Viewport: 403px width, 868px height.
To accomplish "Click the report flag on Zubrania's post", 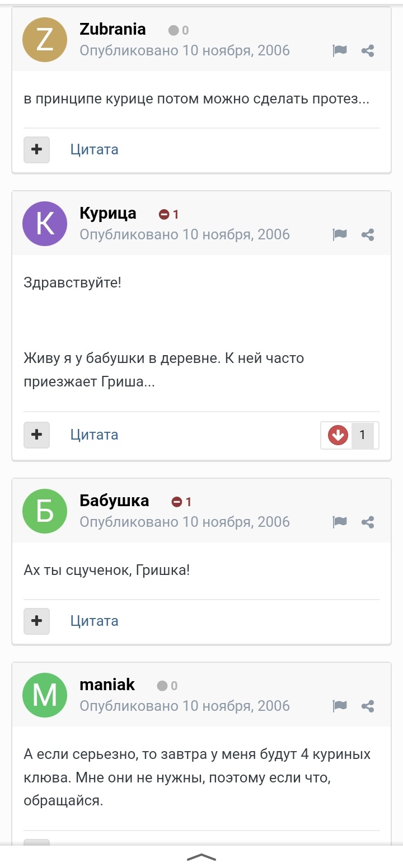I will click(x=339, y=51).
